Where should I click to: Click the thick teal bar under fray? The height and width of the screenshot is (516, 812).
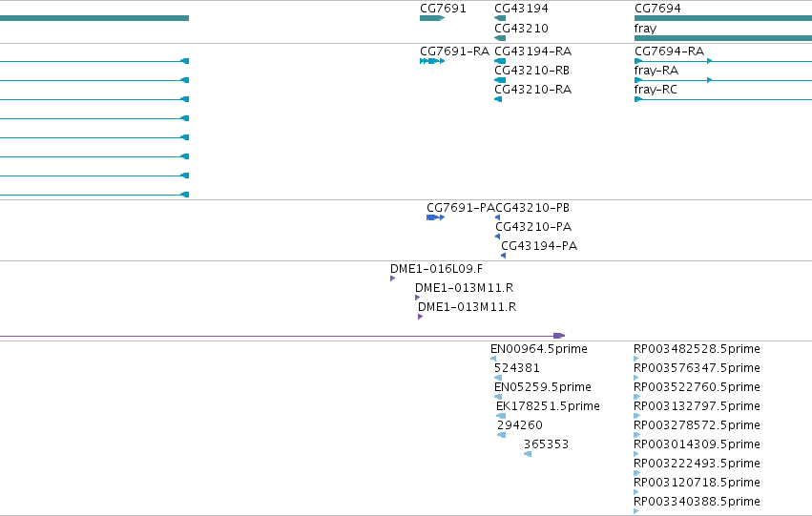[723, 38]
